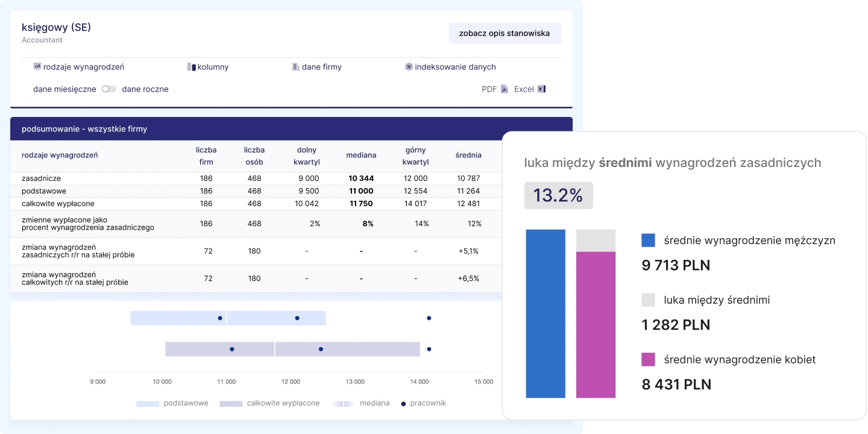Click the 9 713 PLN value
Screen dimensions: 868x434
point(676,265)
